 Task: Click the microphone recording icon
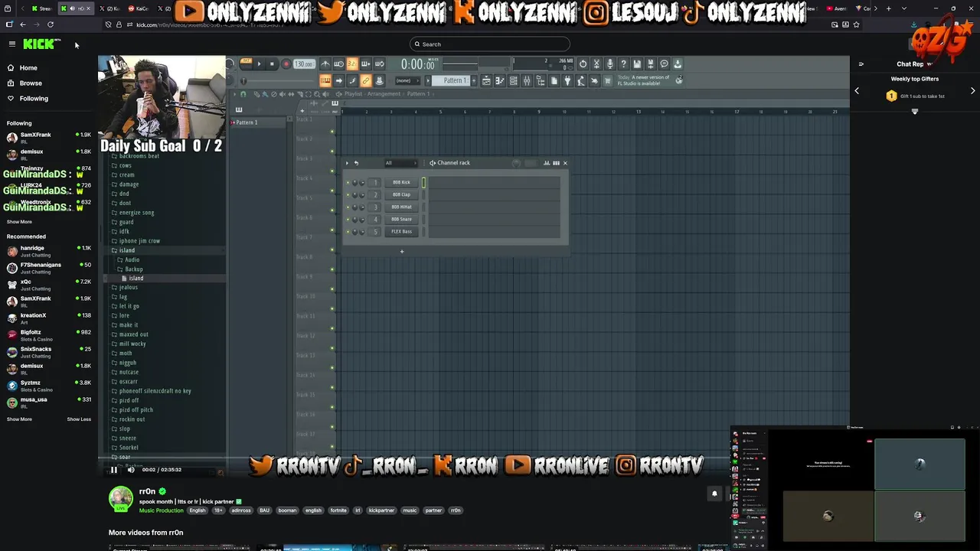point(609,64)
